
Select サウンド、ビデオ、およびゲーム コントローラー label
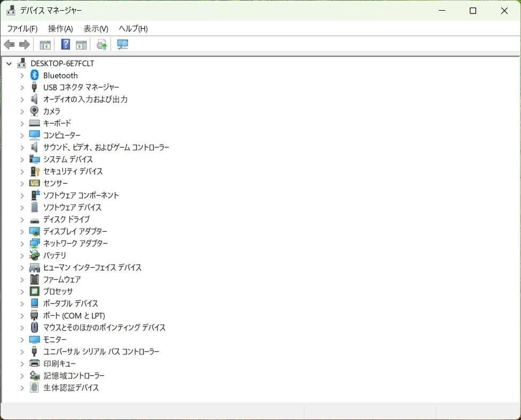[106, 147]
